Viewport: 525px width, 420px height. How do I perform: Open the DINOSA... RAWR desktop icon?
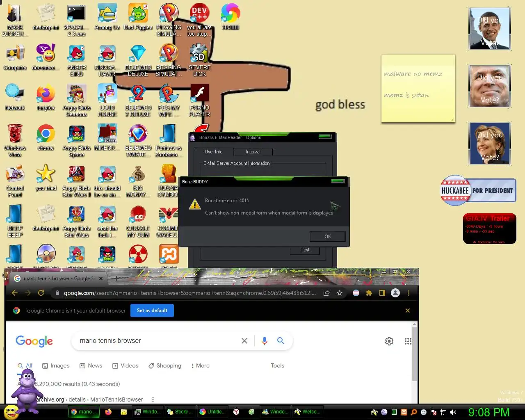tap(107, 61)
